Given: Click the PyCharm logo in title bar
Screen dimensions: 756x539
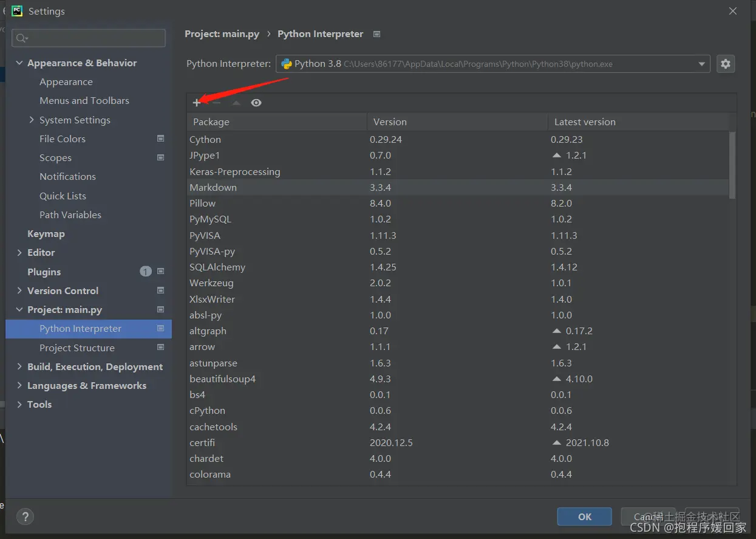Looking at the screenshot, I should click(17, 11).
